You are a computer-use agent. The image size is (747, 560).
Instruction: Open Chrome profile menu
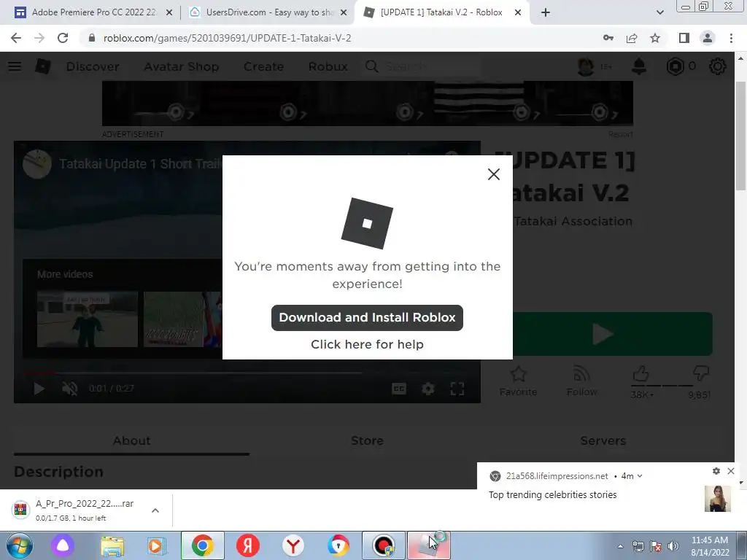tap(708, 38)
